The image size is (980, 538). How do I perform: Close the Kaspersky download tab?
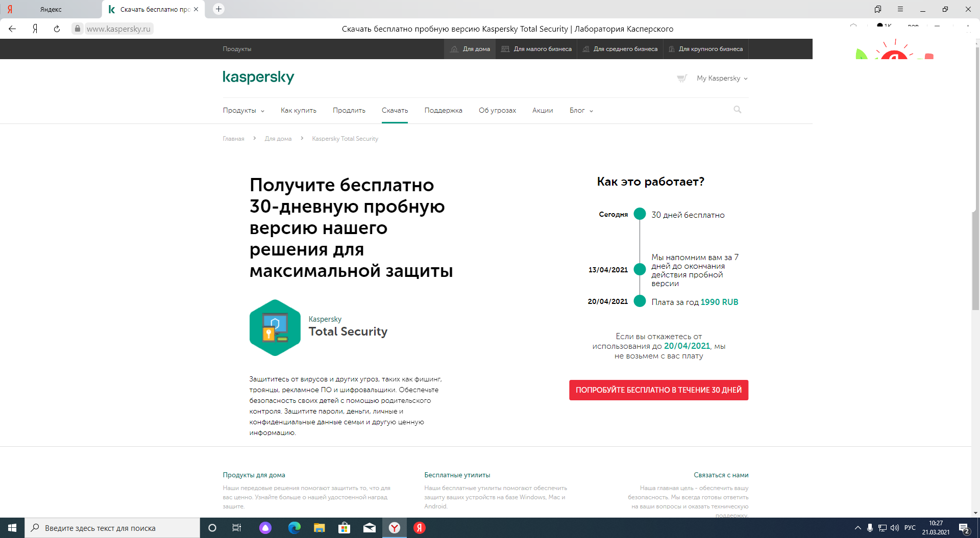click(x=196, y=9)
